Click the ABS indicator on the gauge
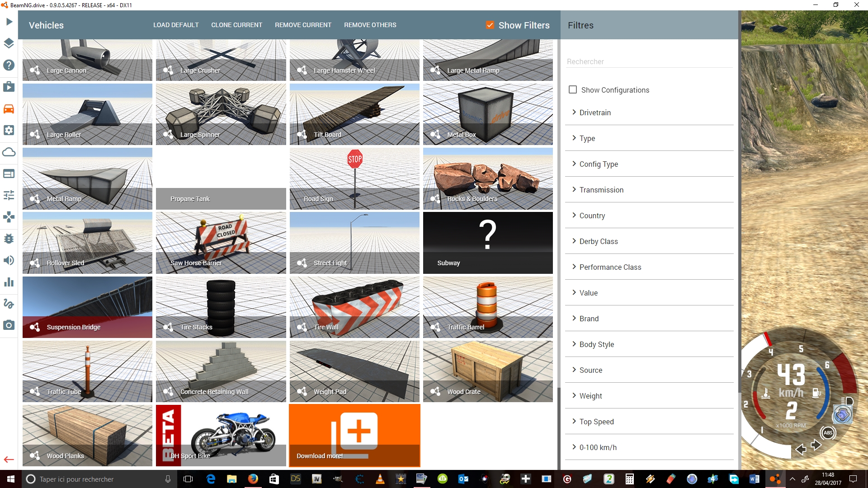This screenshot has width=868, height=488. (x=828, y=432)
